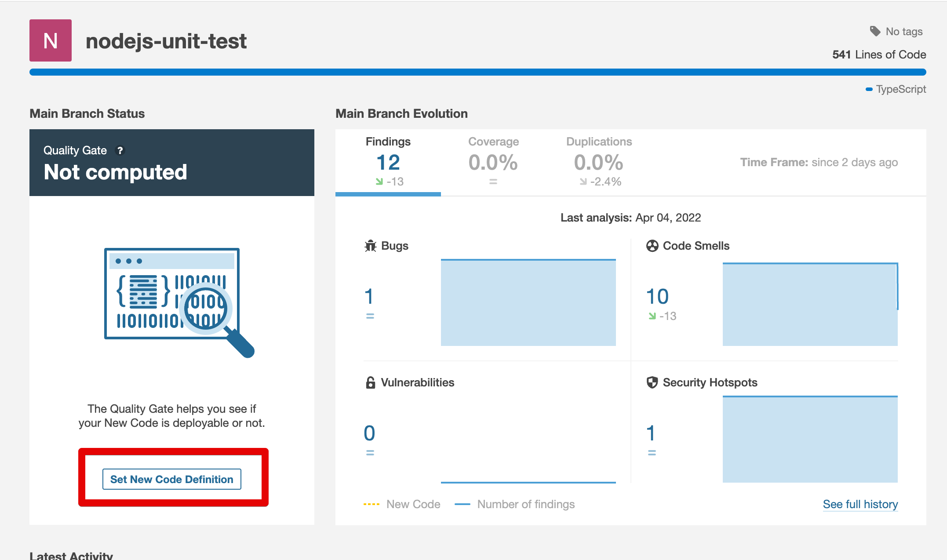Click the Code Smells count 10
Viewport: 947px width, 560px height.
point(657,297)
